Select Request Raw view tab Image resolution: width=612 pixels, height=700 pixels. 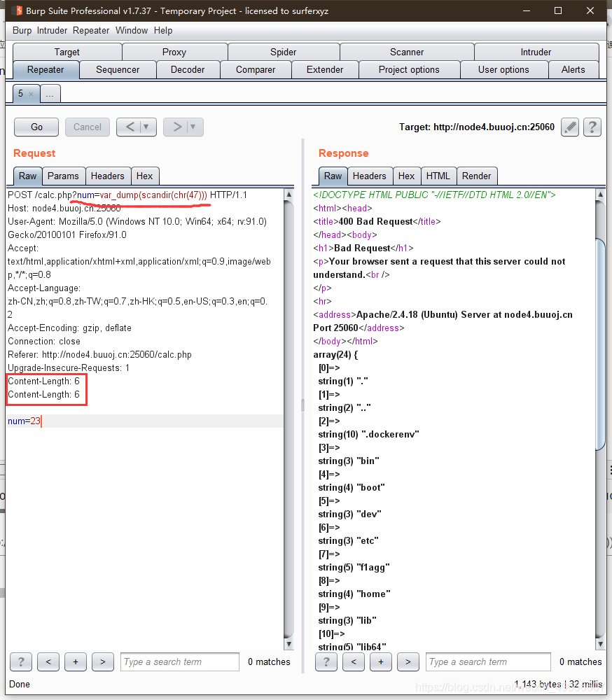point(28,176)
